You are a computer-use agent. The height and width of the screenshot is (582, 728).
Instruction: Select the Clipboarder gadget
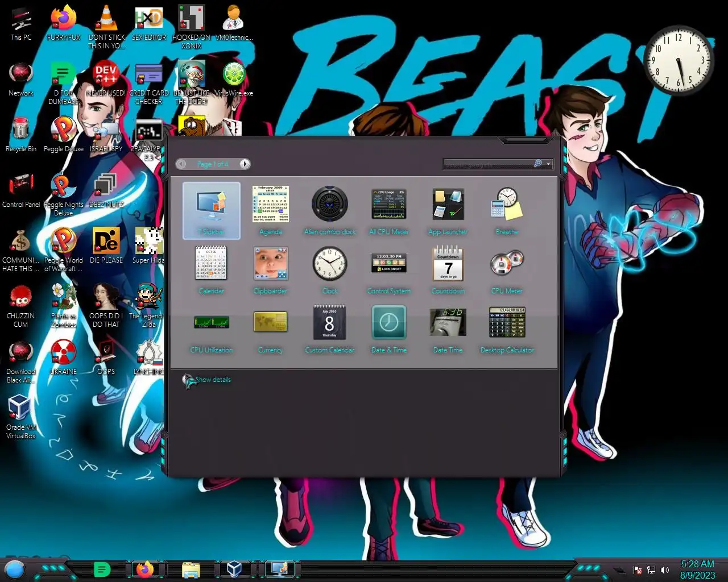[271, 270]
